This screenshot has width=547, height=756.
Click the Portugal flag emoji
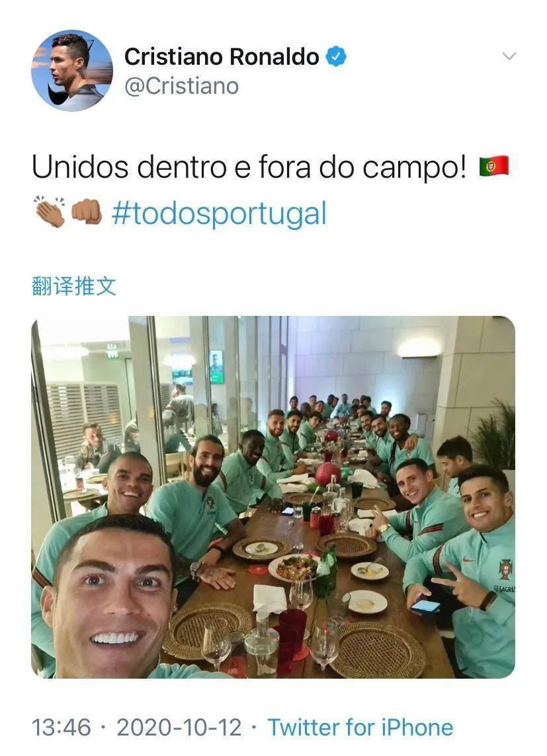pos(493,167)
